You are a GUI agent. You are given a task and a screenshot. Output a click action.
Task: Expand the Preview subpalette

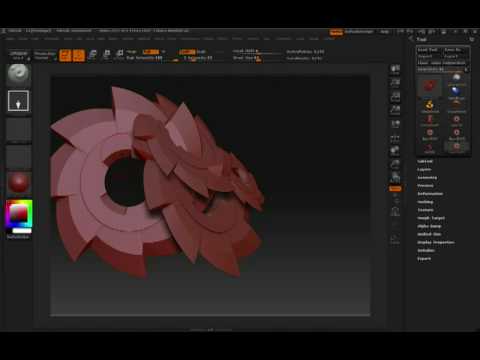coord(426,186)
